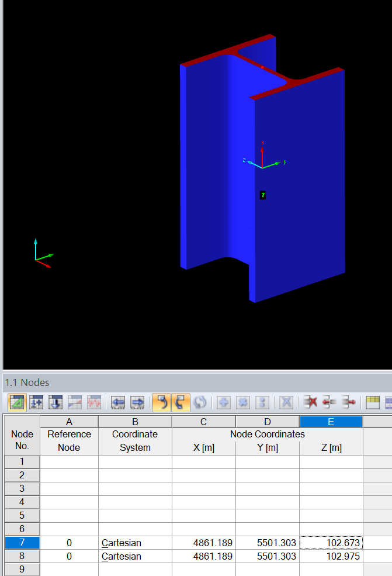Click the right-arrow next table icon
The image size is (392, 576).
coord(137,402)
